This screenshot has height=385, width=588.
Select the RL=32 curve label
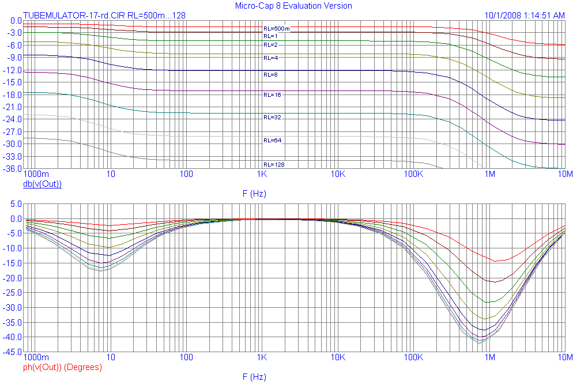[272, 118]
